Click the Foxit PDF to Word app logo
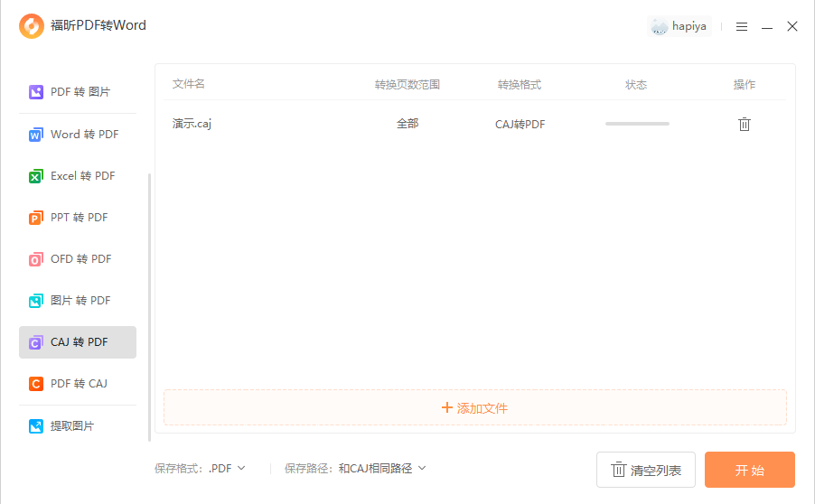 pos(32,26)
